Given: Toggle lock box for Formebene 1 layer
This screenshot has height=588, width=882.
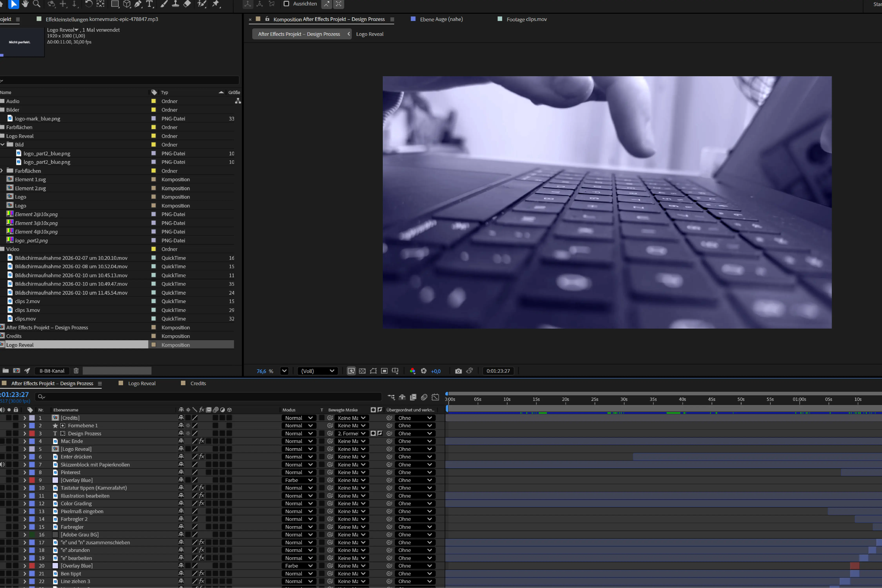Looking at the screenshot, I should click(16, 426).
